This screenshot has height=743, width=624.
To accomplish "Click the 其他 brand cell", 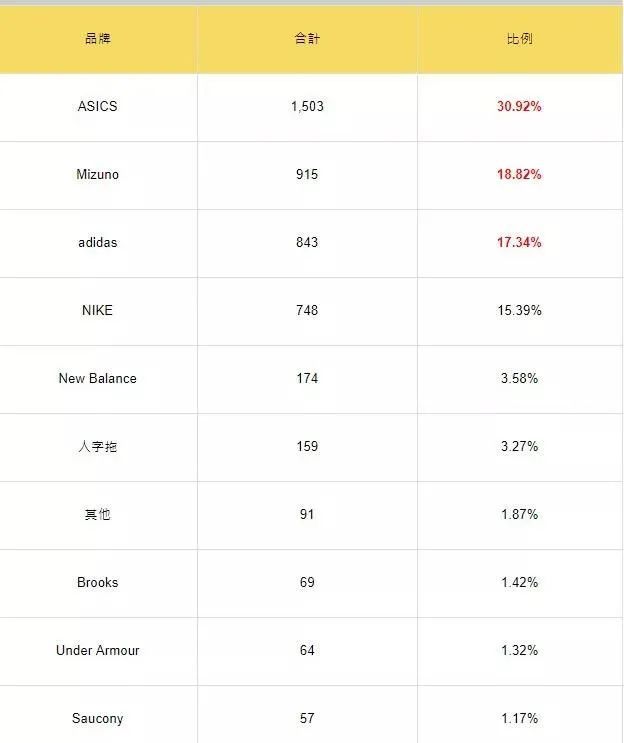I will (97, 514).
